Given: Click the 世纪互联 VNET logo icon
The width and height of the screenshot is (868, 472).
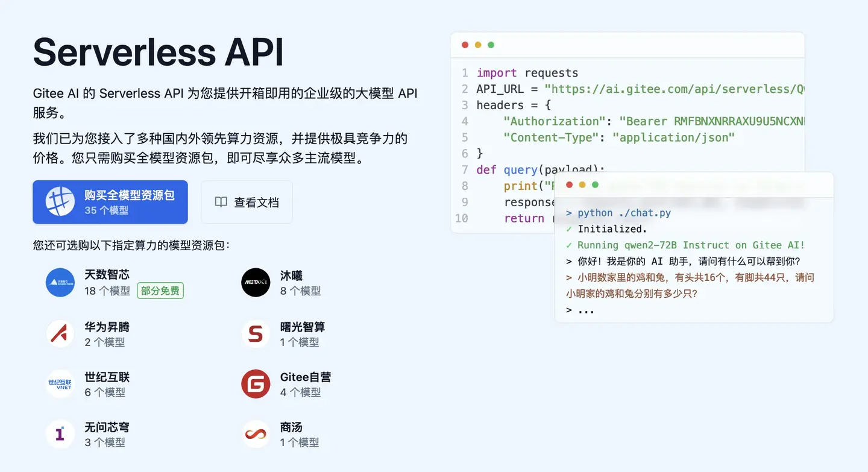Looking at the screenshot, I should pos(60,383).
